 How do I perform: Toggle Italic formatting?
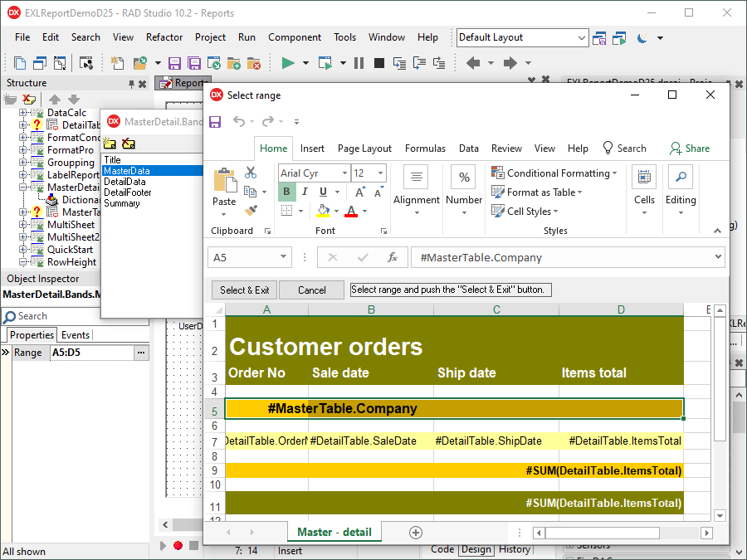[x=305, y=192]
